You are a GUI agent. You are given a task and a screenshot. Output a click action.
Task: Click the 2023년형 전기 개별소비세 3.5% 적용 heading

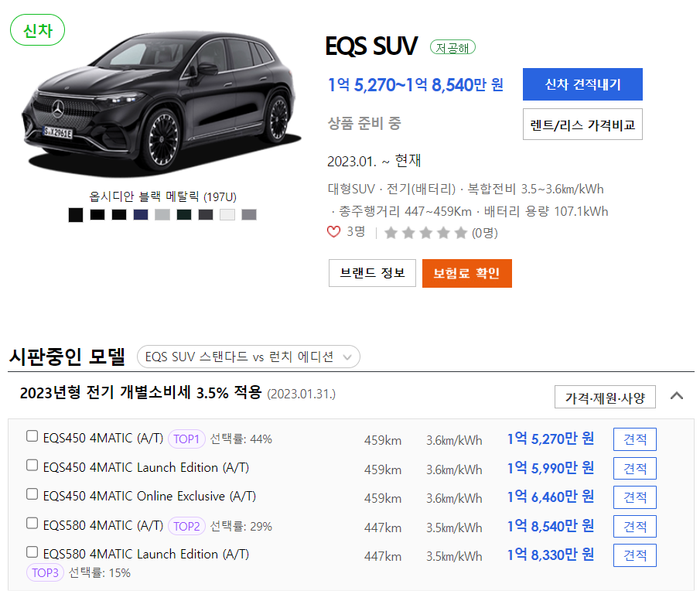[x=141, y=392]
